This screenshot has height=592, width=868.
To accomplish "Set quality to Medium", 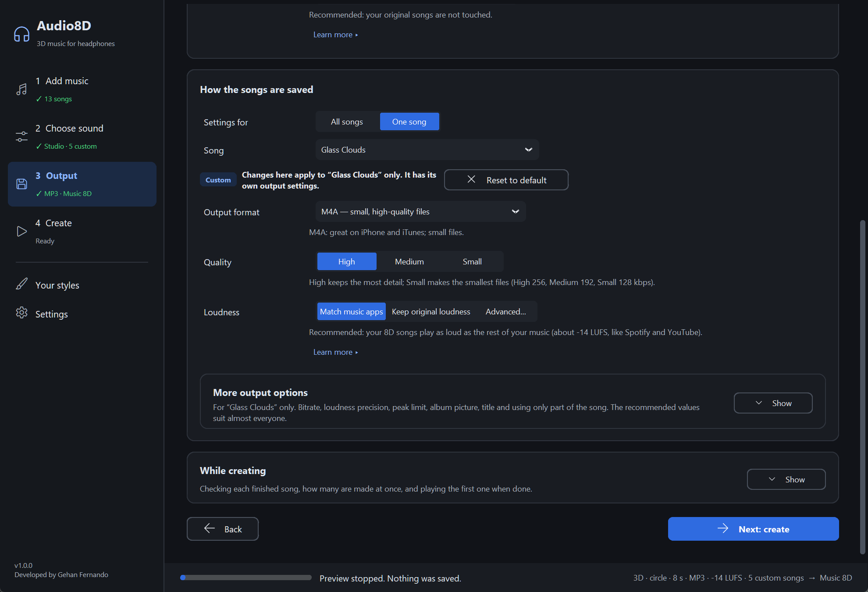I will tap(409, 261).
